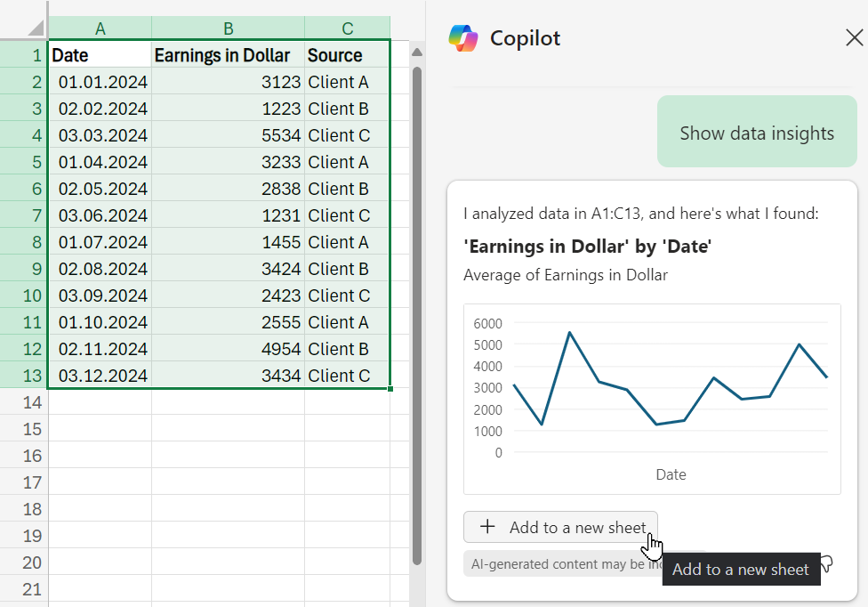The width and height of the screenshot is (868, 607).
Task: Click the Client B cell in row 3
Action: 347,108
